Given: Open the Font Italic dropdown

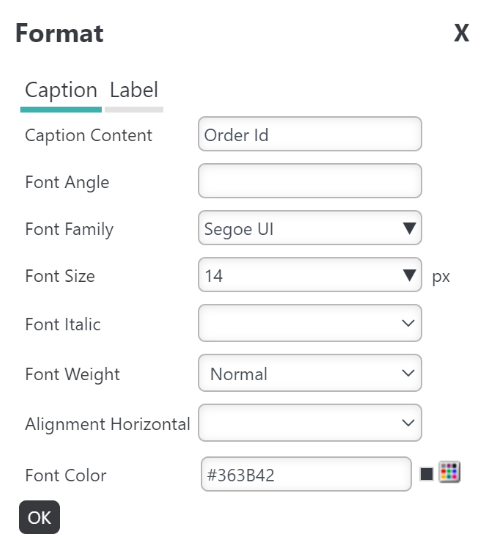Looking at the screenshot, I should coord(310,323).
